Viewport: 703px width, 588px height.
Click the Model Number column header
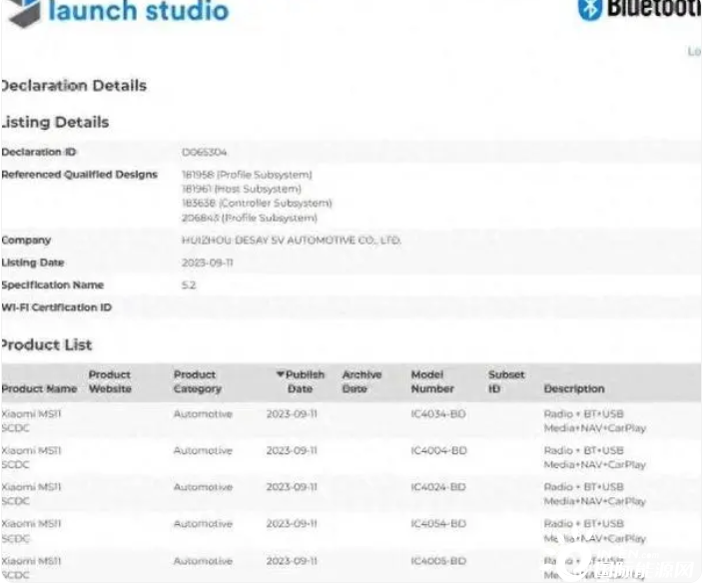point(432,381)
